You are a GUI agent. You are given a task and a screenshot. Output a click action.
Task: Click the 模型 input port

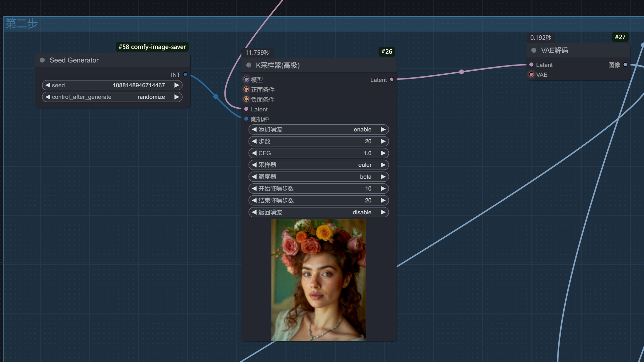point(246,79)
